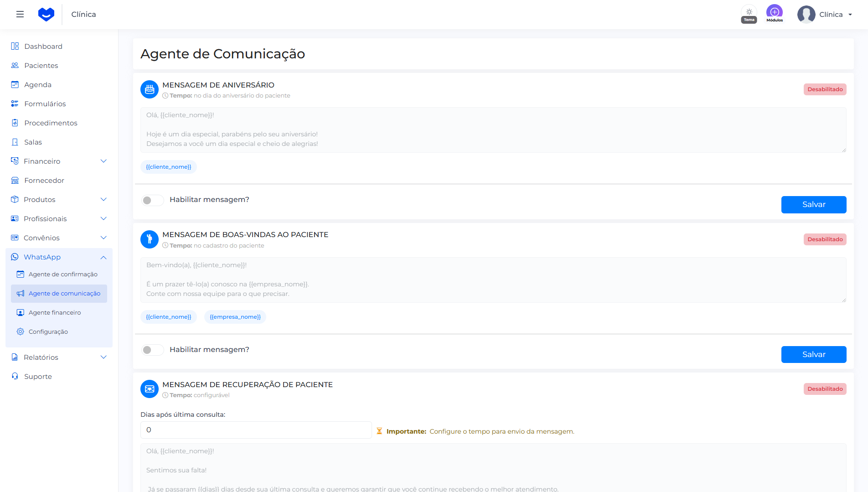Expand the Relatórios submenu chevron
The height and width of the screenshot is (492, 868).
pyautogui.click(x=103, y=357)
